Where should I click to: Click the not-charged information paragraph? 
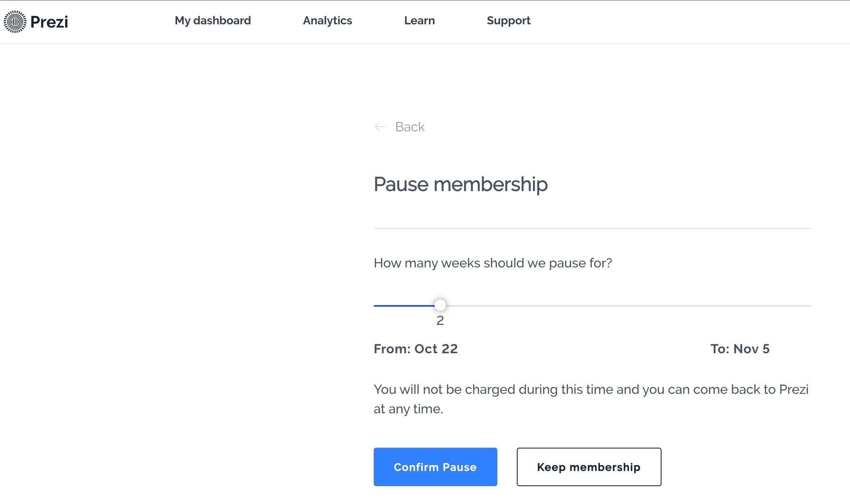pos(591,399)
